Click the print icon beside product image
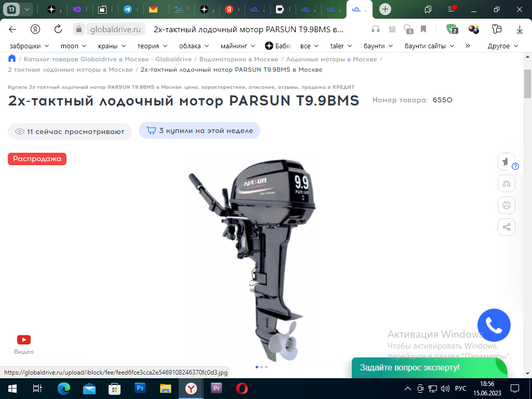This screenshot has width=532, height=399. [x=506, y=205]
